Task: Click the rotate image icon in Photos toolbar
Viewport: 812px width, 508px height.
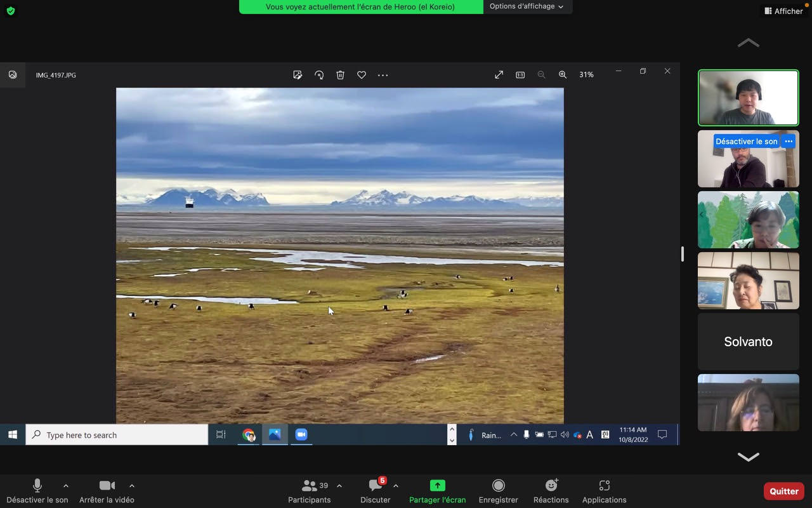Action: tap(319, 75)
